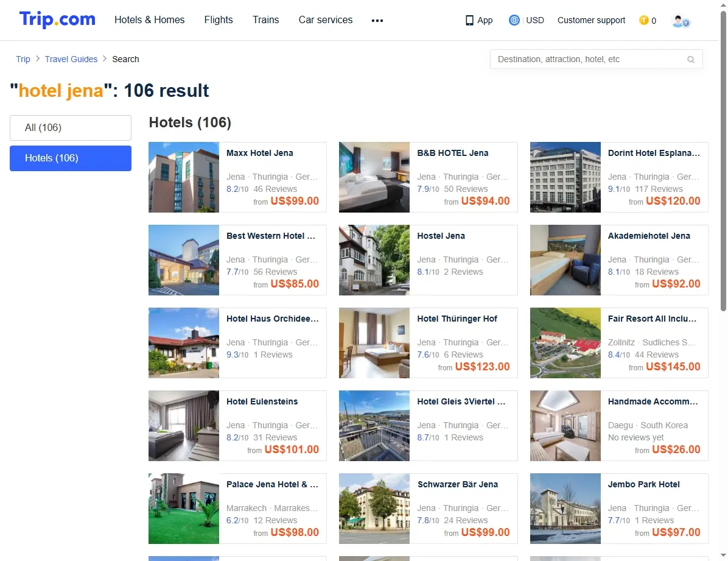Open the Trains menu
This screenshot has width=728, height=561.
click(265, 20)
